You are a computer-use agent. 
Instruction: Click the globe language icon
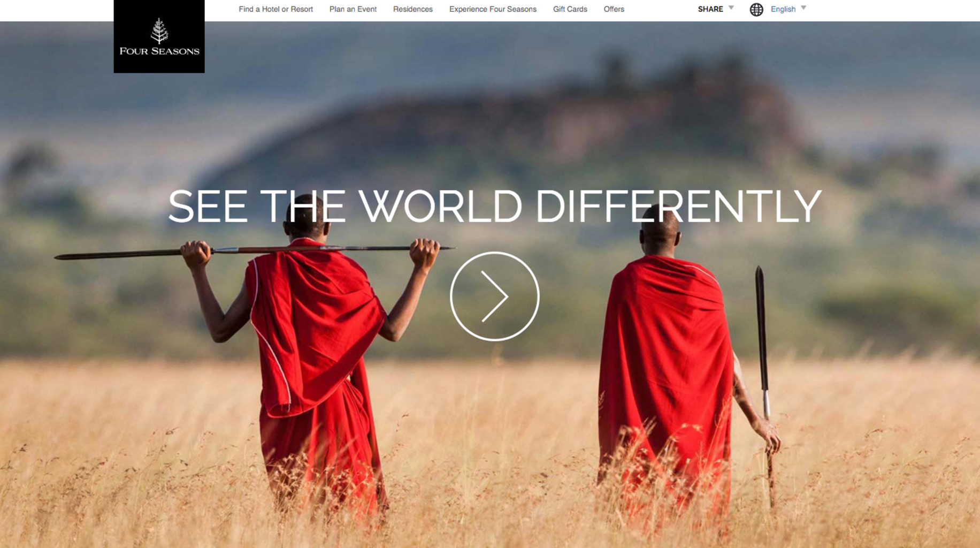click(756, 10)
